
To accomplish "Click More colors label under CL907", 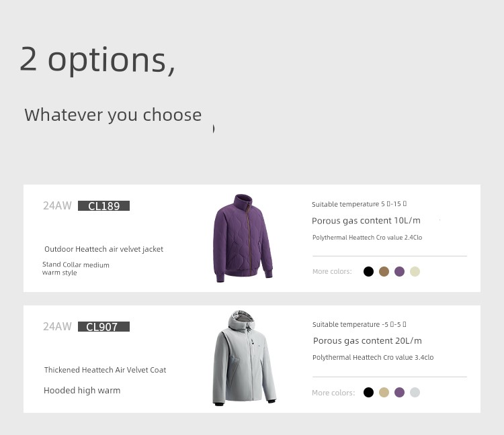I will pos(333,393).
